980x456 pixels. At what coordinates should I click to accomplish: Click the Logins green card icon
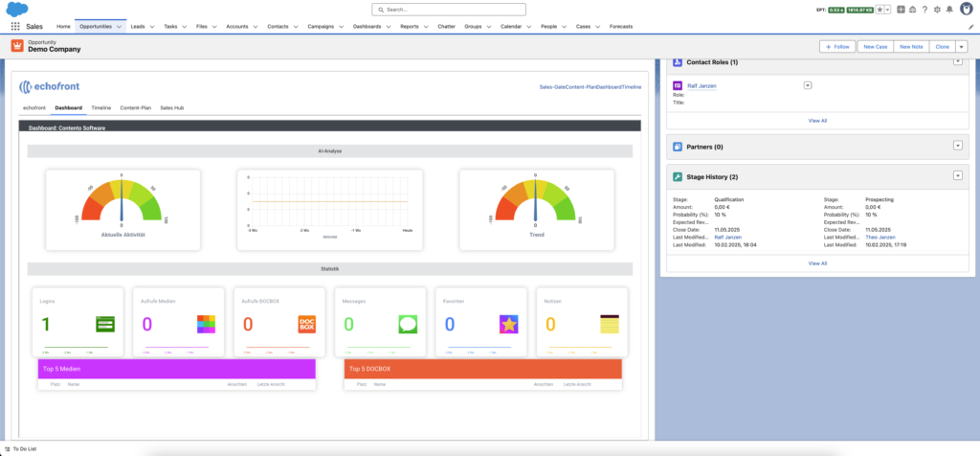(105, 324)
